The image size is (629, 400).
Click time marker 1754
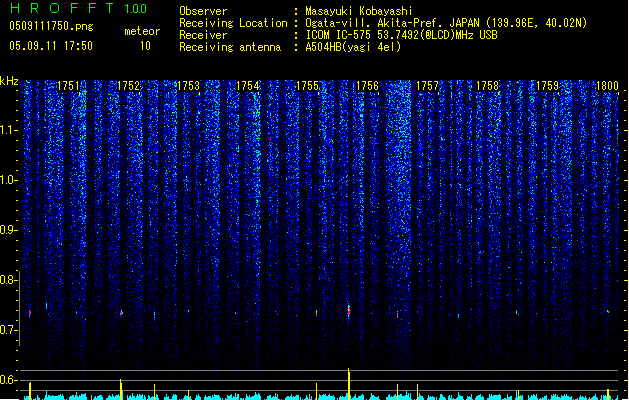point(248,86)
